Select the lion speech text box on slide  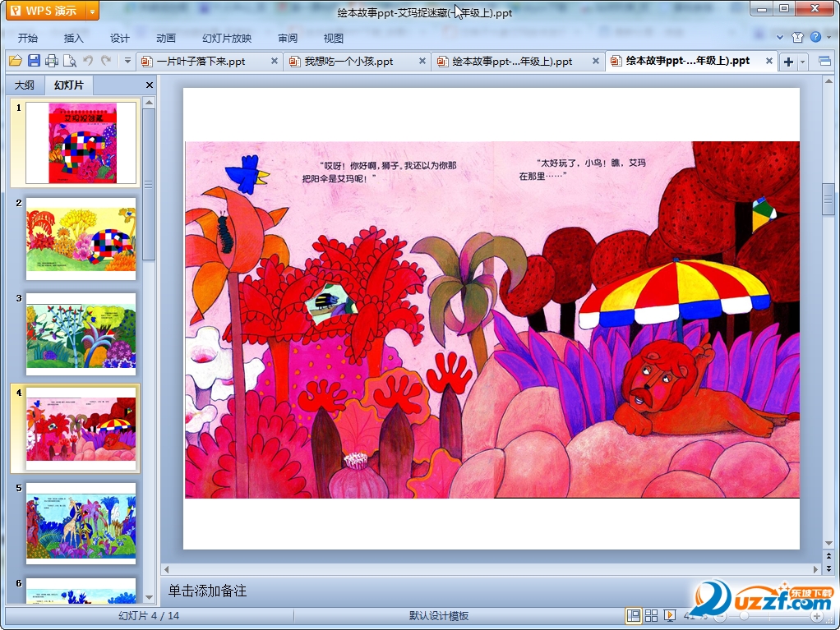380,172
